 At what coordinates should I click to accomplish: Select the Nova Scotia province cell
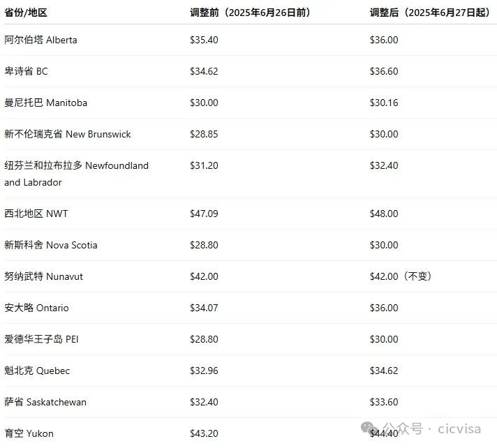(51, 245)
